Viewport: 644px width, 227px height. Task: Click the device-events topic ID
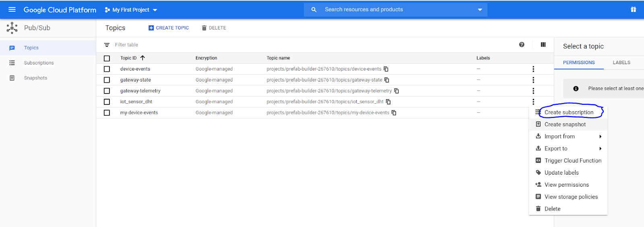pos(135,69)
